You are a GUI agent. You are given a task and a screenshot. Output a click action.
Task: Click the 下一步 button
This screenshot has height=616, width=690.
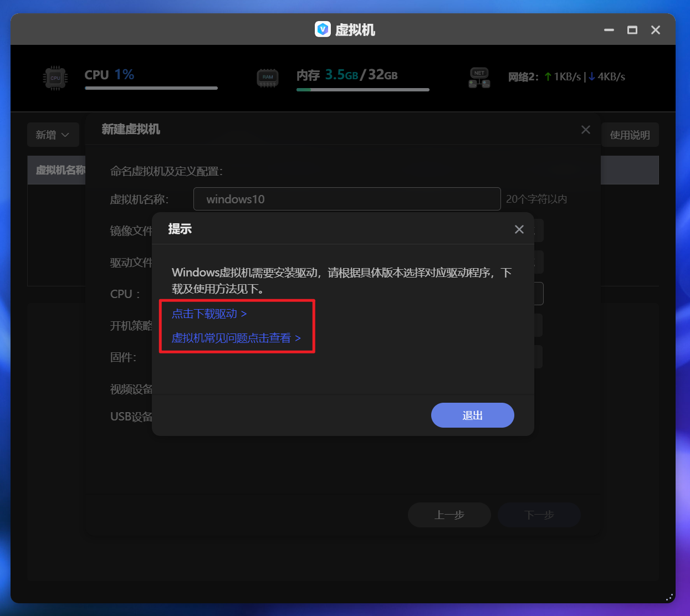539,515
